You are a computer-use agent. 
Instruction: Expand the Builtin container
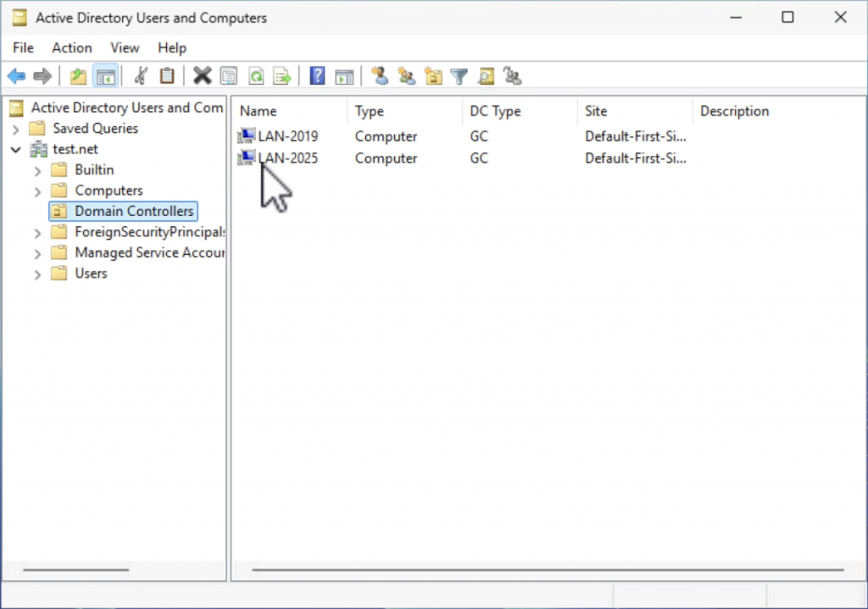coord(36,169)
